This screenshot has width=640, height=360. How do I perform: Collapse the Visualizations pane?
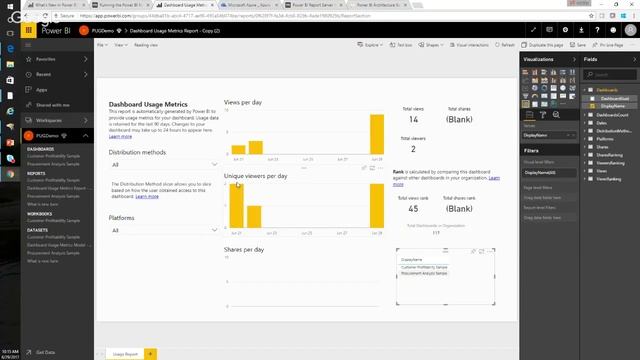[x=574, y=60]
